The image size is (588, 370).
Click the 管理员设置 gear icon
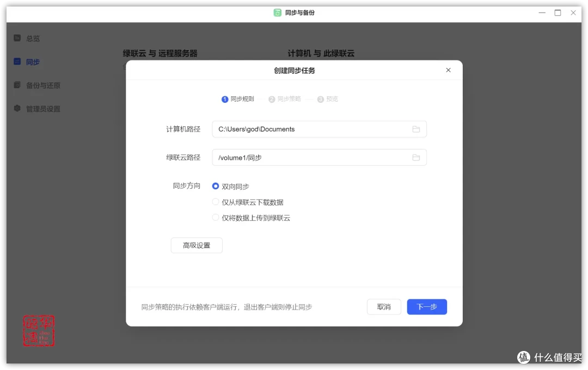[x=17, y=108]
